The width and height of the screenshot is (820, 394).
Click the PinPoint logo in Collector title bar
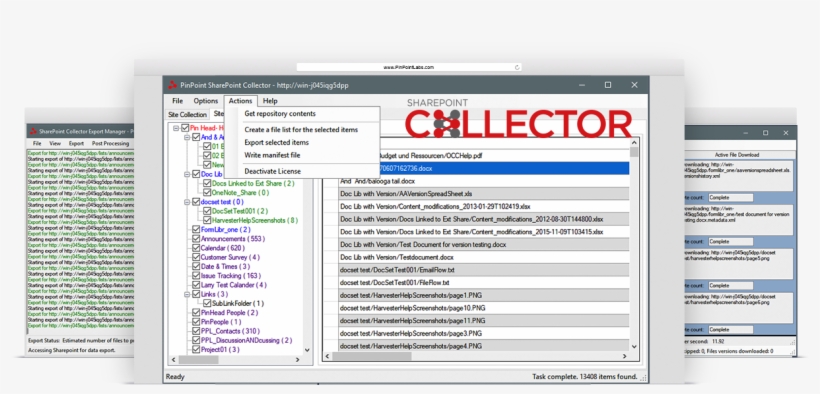pos(173,85)
